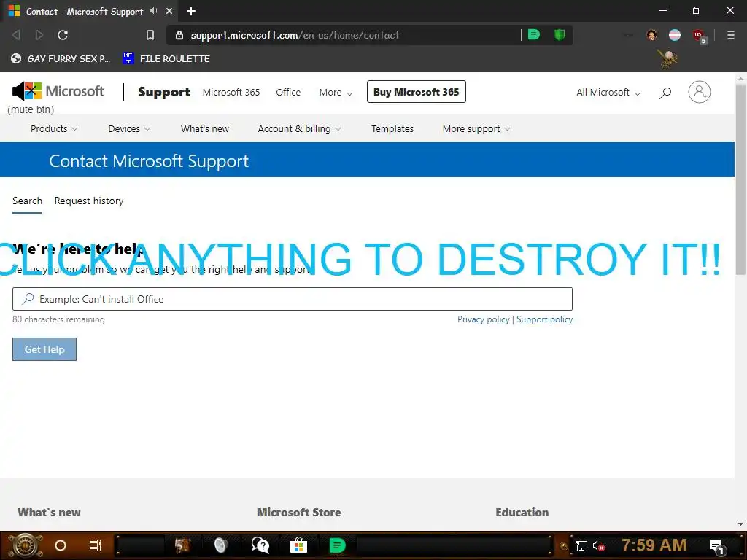747x560 pixels.
Task: Click the Get Help button
Action: (x=44, y=349)
